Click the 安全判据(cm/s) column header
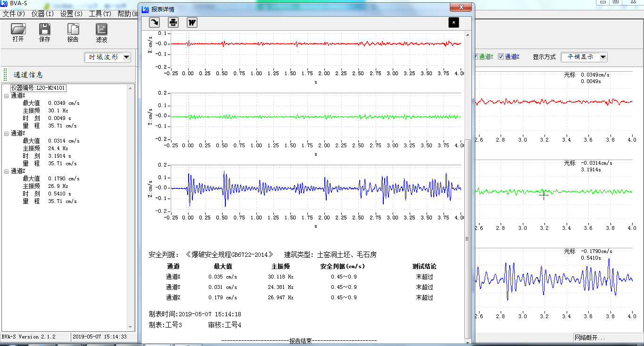The image size is (644, 346). 342,266
